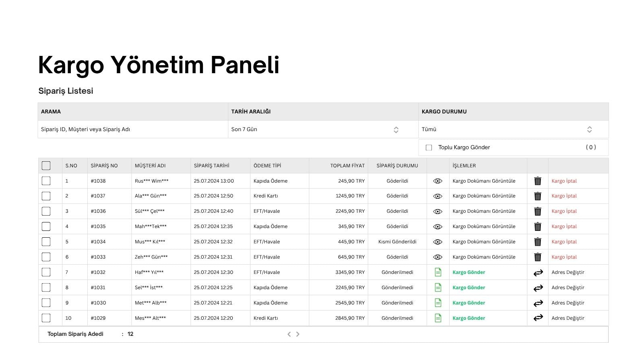This screenshot has width=644, height=362.
Task: Go to next page with right chevron
Action: [298, 334]
